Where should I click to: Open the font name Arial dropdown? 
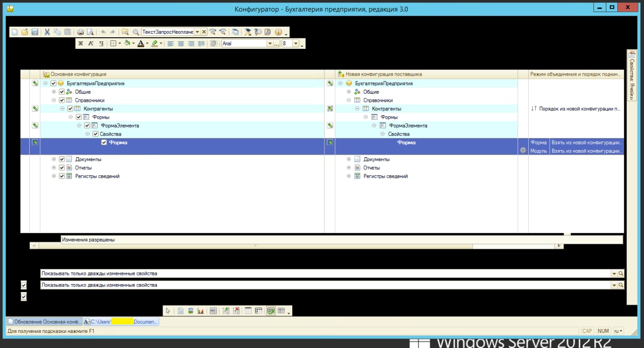click(x=270, y=44)
